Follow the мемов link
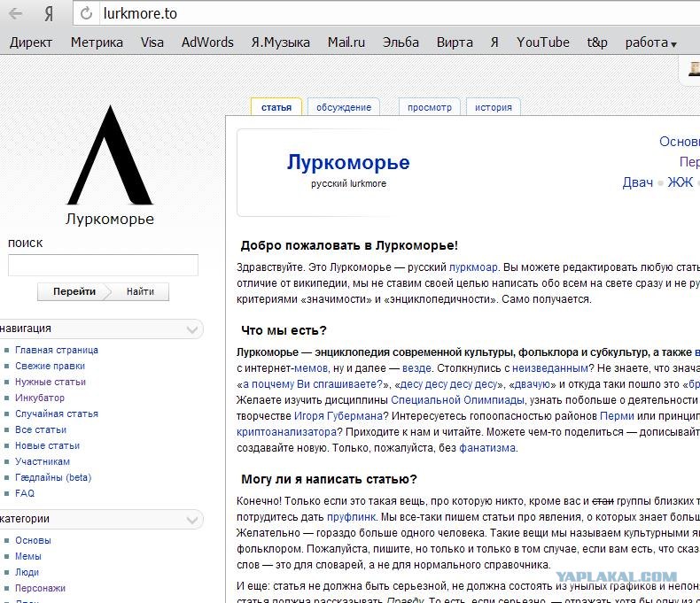The height and width of the screenshot is (603, 700). 311,368
